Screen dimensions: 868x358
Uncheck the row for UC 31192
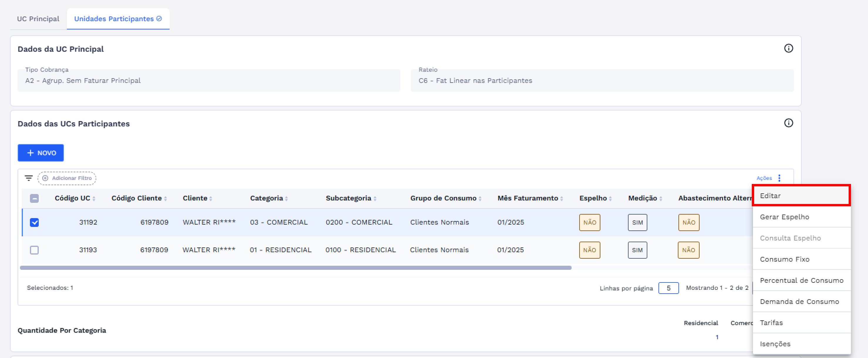click(x=34, y=223)
